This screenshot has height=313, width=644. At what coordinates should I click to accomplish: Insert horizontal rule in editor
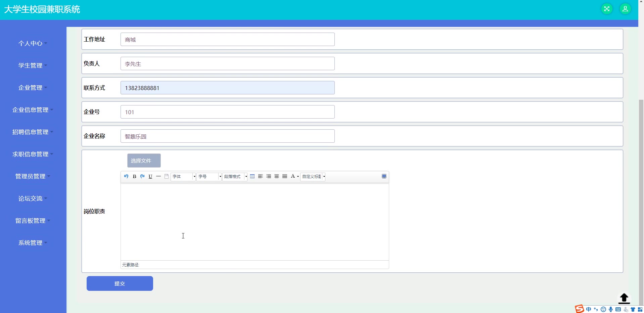pyautogui.click(x=158, y=176)
